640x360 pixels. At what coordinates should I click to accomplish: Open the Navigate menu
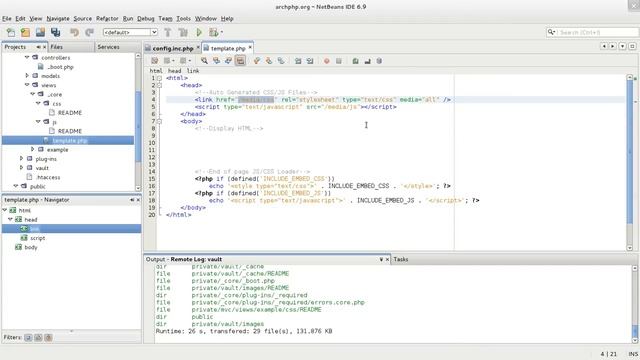[58, 19]
